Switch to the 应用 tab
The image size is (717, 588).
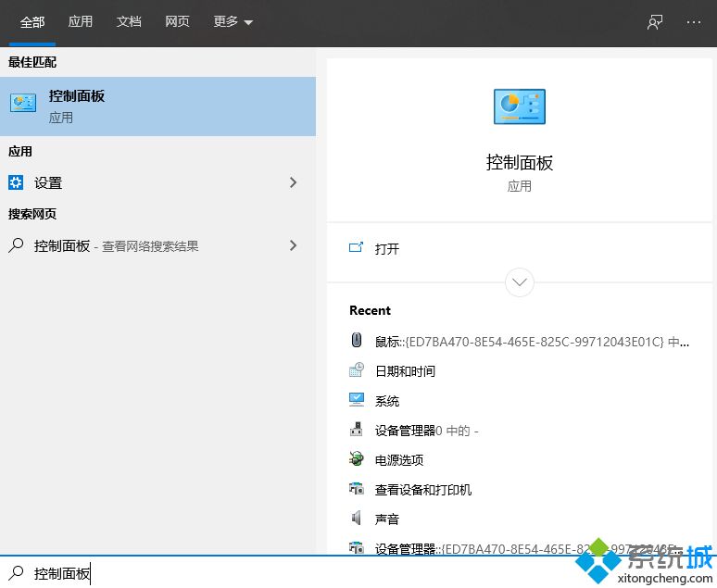[80, 21]
